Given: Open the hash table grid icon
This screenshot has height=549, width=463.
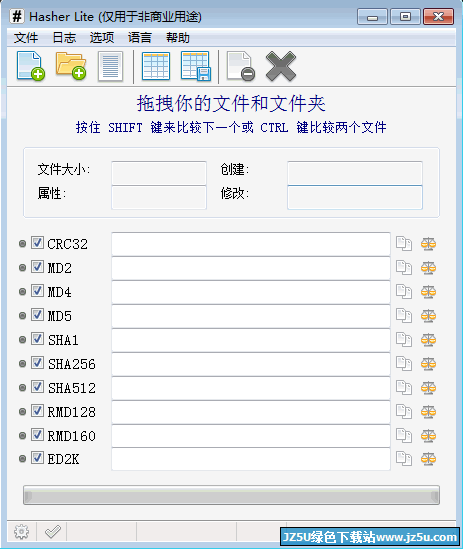Looking at the screenshot, I should [156, 66].
